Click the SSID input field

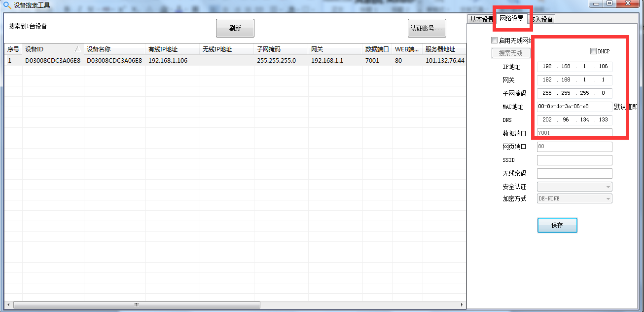(x=574, y=160)
